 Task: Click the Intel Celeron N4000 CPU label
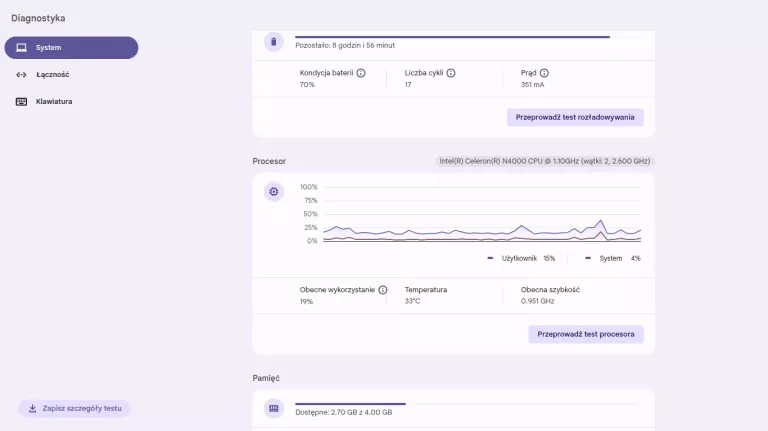pyautogui.click(x=545, y=160)
